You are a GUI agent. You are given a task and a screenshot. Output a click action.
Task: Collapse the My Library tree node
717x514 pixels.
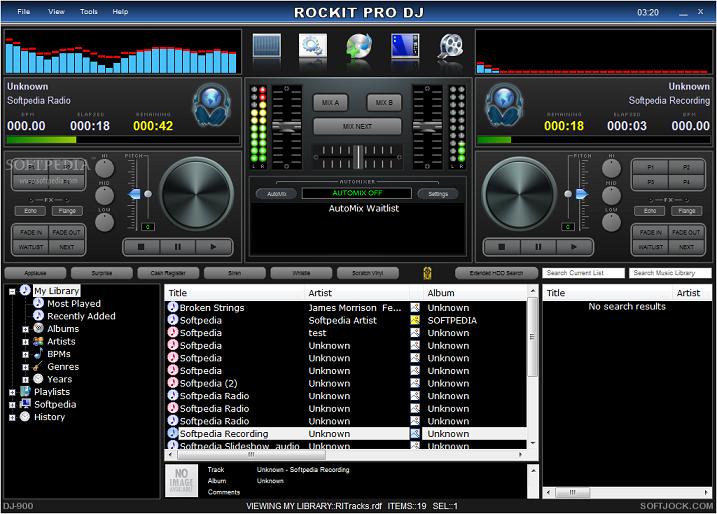pos(13,291)
